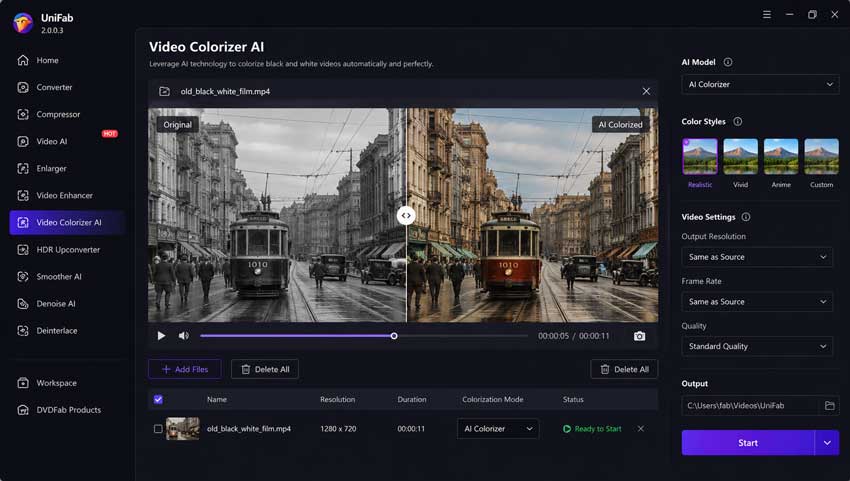
Task: Open the hamburger menu in title bar
Action: 767,15
